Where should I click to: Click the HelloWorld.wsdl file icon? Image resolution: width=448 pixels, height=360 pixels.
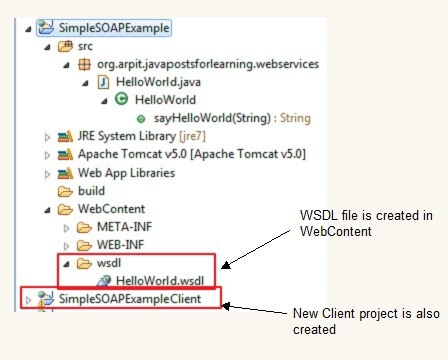tap(104, 281)
